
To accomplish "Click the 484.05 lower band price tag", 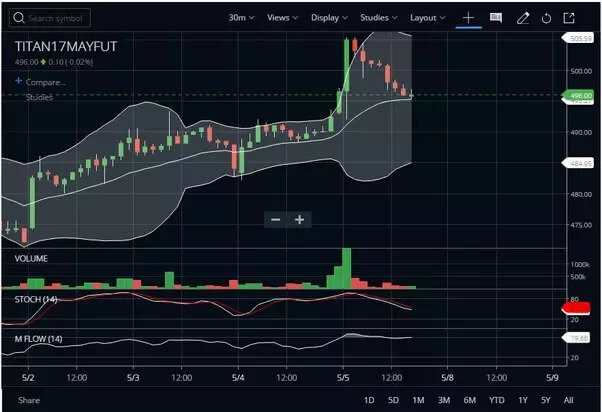I will pos(578,163).
